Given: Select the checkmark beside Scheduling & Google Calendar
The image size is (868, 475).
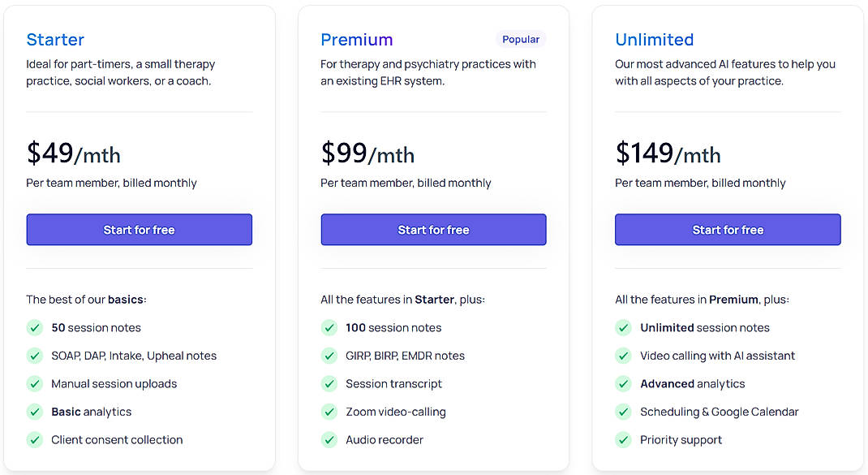Looking at the screenshot, I should click(x=623, y=412).
